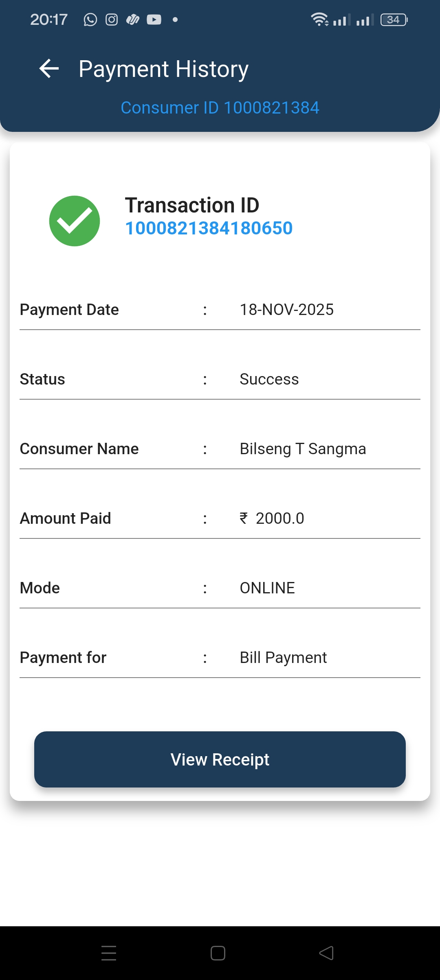
Task: Open the View Receipt button
Action: point(220,759)
